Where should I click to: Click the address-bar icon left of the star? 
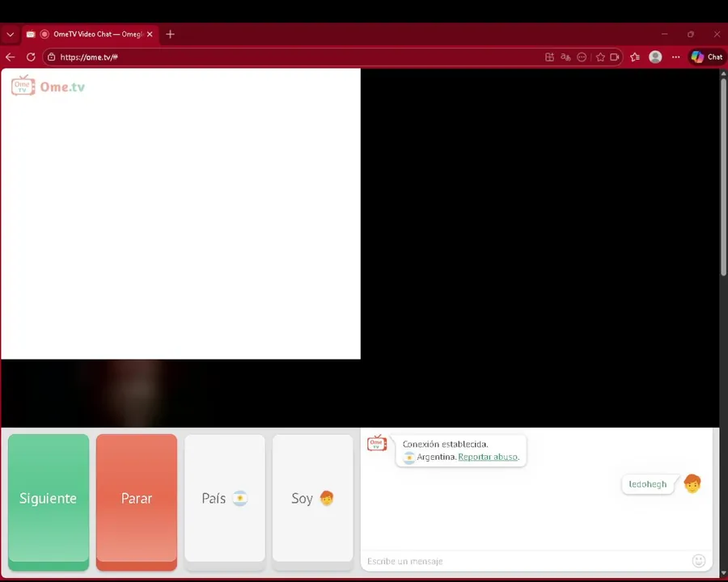(x=582, y=57)
